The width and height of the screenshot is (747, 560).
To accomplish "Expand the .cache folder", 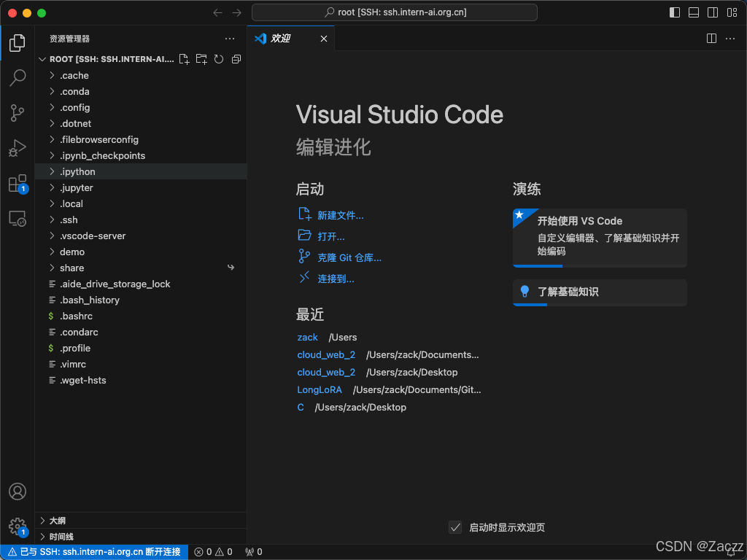I will coord(141,75).
